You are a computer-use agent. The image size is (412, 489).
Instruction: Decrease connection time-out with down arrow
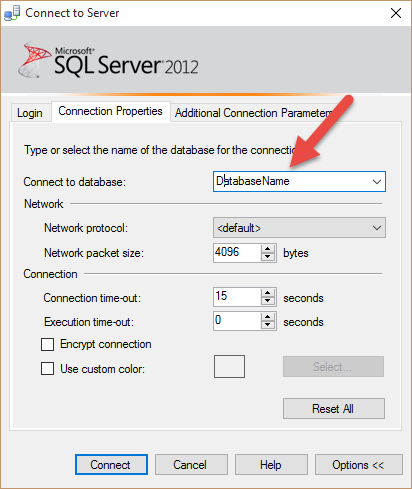[268, 301]
